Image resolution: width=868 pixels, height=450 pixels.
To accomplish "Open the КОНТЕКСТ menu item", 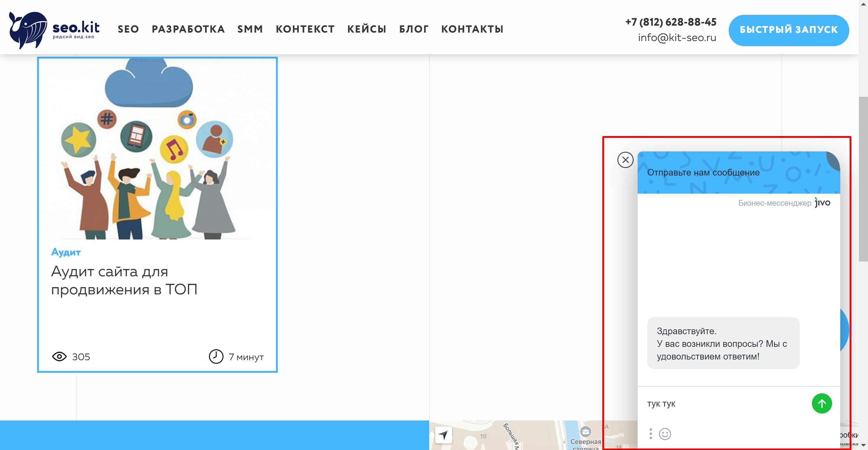I will (x=305, y=29).
